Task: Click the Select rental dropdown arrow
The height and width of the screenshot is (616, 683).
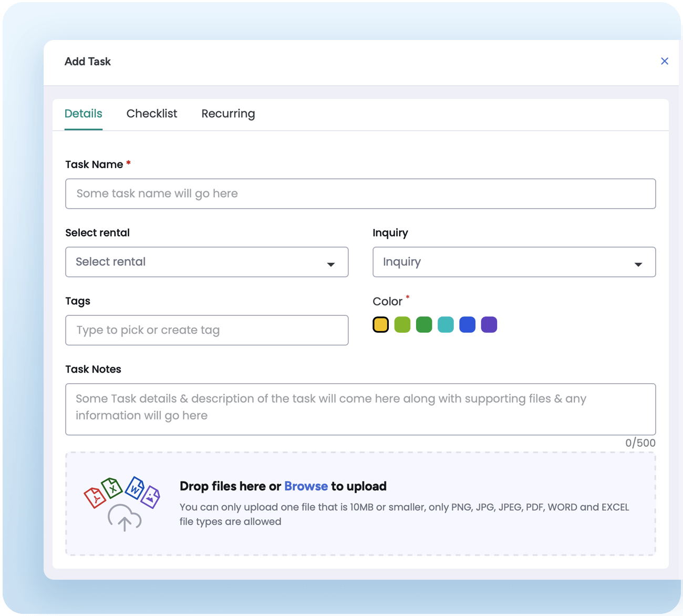Action: point(331,264)
